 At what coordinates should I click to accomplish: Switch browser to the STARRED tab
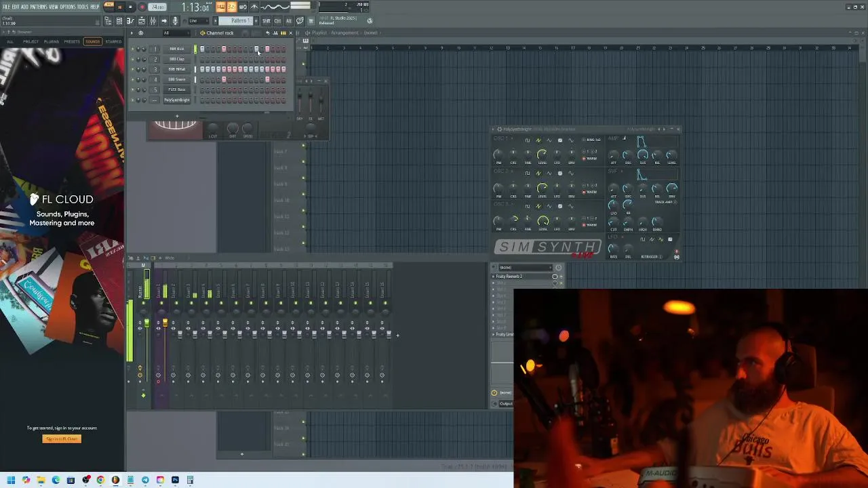coord(113,41)
